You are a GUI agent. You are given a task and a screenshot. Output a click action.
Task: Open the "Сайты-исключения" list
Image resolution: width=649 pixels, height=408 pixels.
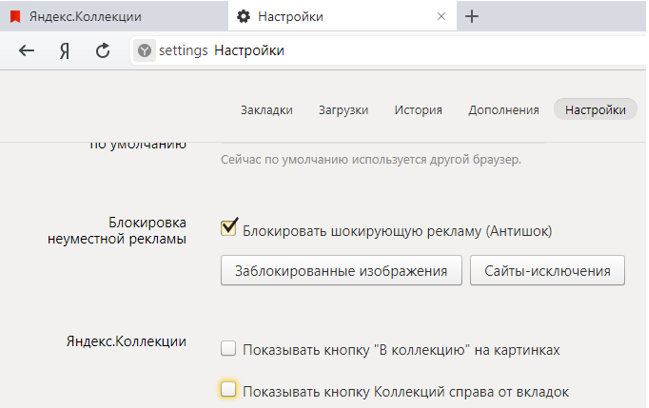(x=547, y=270)
